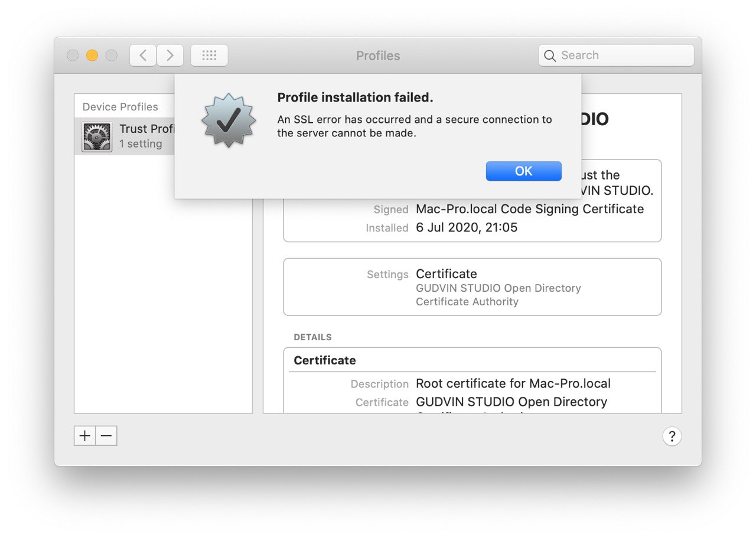756x538 pixels.
Task: Show all preferences grid button
Action: pos(209,56)
